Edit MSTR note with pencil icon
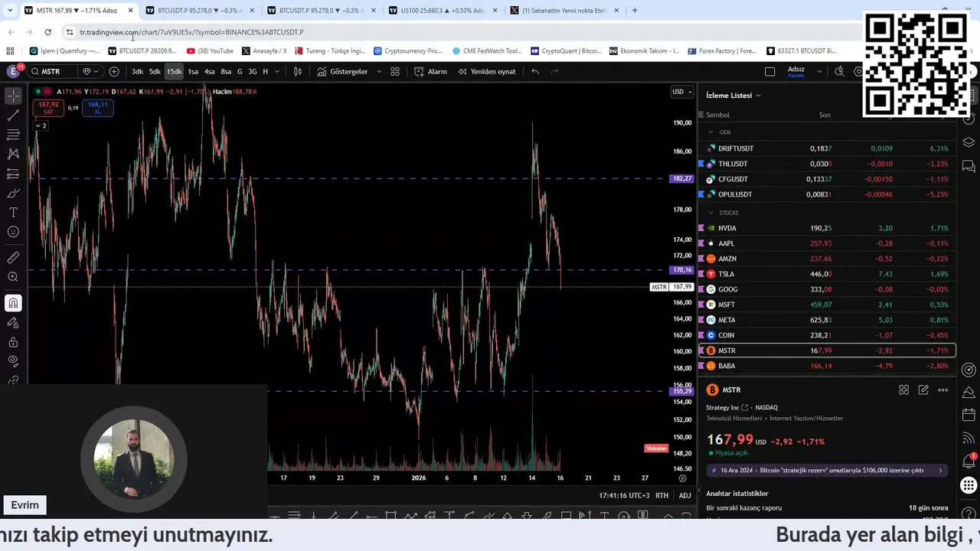Image resolution: width=980 pixels, height=551 pixels. coord(923,390)
